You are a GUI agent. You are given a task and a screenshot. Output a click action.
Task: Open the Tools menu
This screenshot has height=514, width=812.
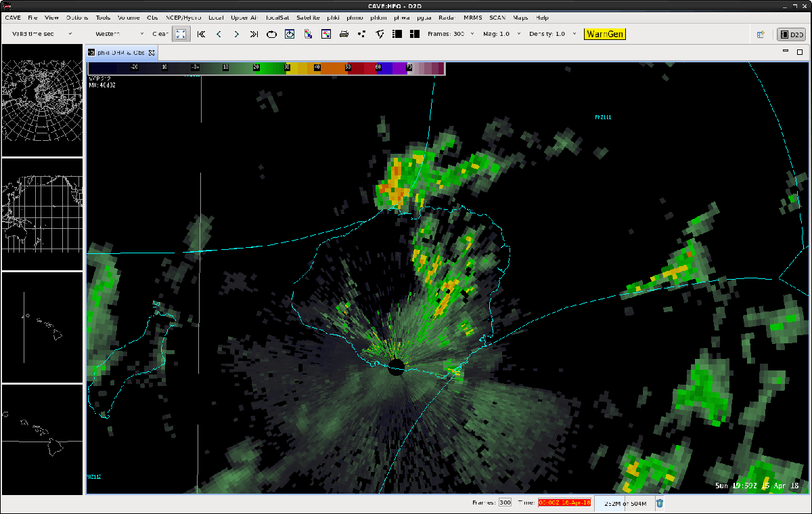coord(103,18)
